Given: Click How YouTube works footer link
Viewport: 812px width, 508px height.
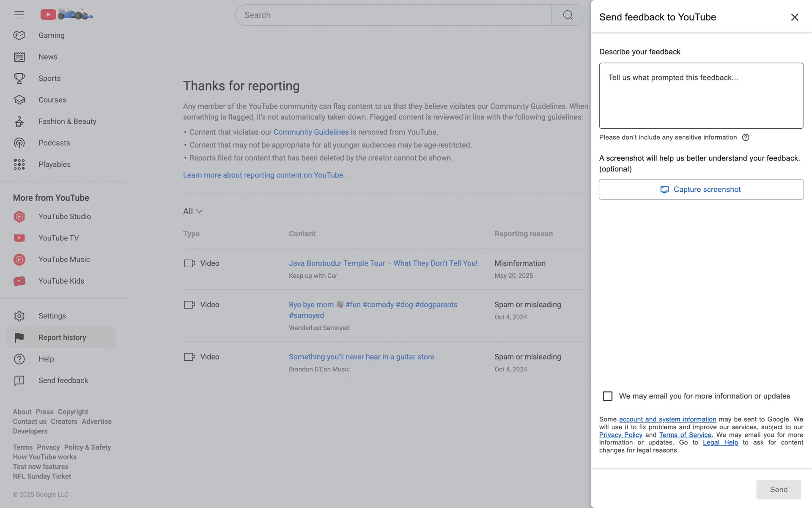Looking at the screenshot, I should 44,457.
